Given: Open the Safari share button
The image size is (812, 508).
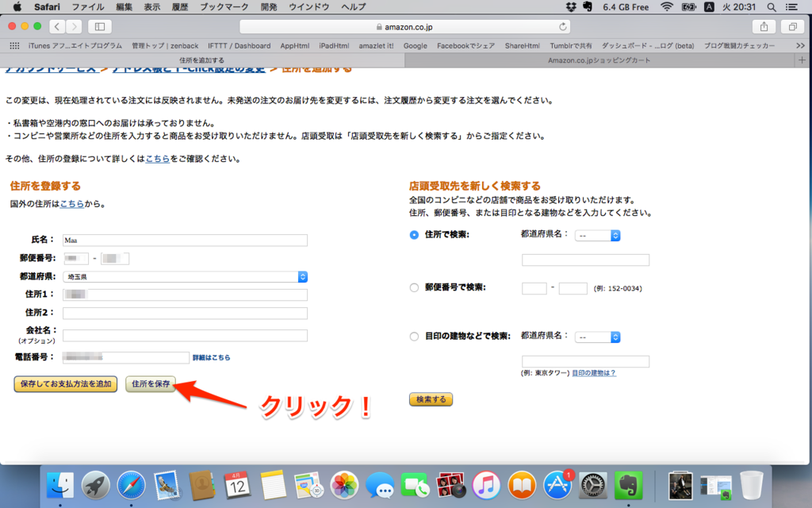Looking at the screenshot, I should tap(764, 26).
